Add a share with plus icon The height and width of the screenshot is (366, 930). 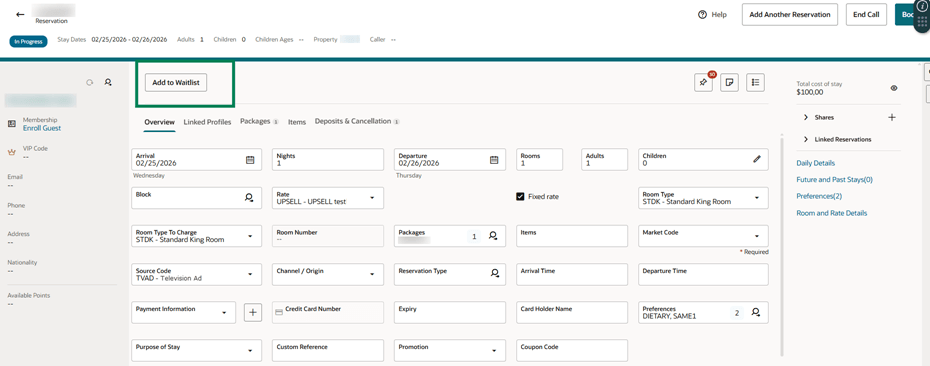coord(891,117)
